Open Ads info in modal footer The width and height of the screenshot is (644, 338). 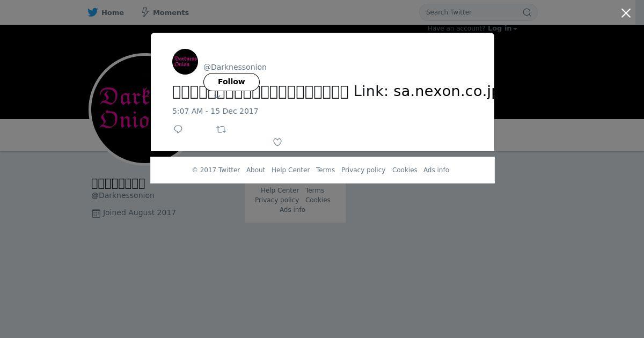point(436,170)
